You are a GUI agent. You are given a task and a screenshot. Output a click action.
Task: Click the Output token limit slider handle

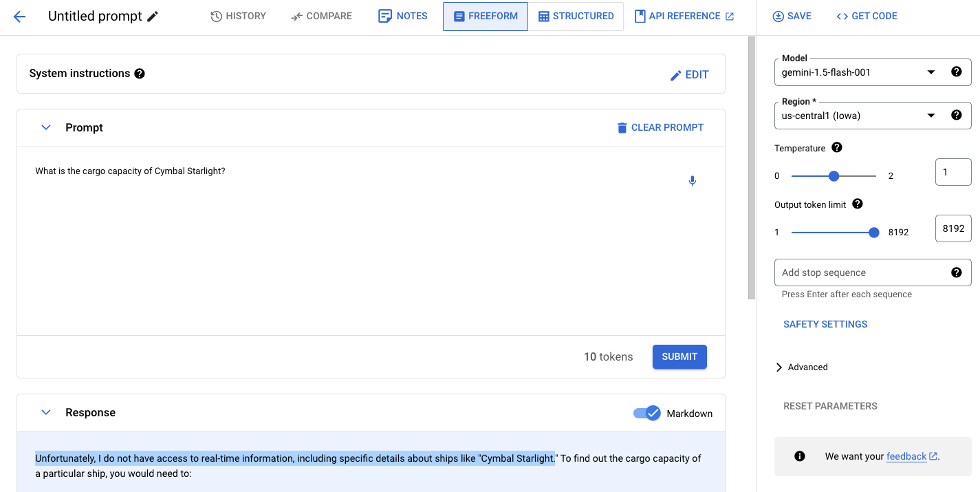coord(874,233)
